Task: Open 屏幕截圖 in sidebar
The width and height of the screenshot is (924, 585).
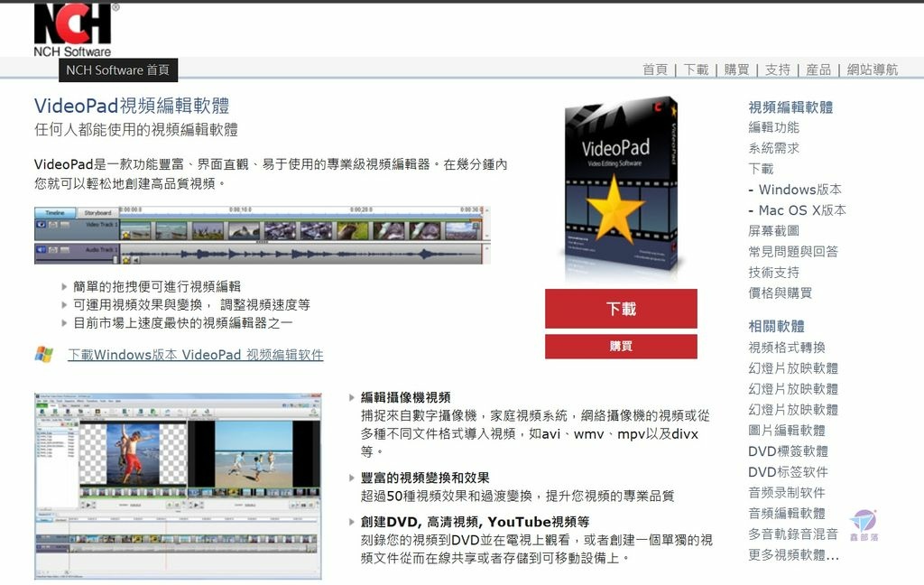Action: [x=773, y=230]
